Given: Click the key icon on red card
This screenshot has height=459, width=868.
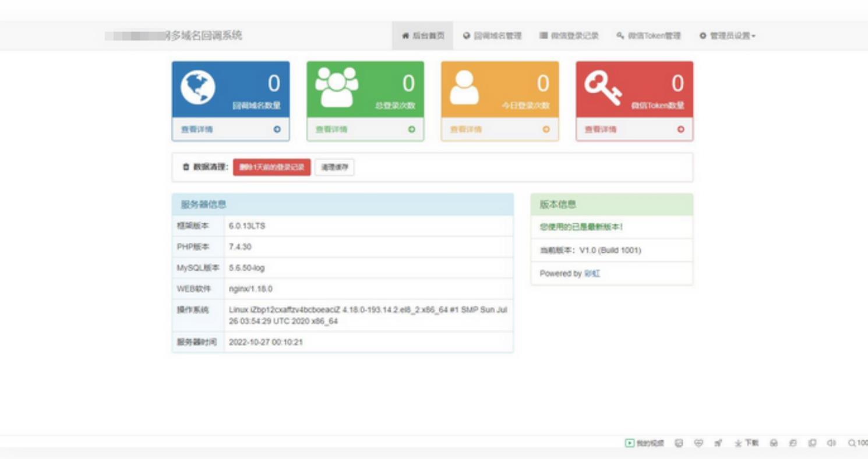Looking at the screenshot, I should point(603,89).
